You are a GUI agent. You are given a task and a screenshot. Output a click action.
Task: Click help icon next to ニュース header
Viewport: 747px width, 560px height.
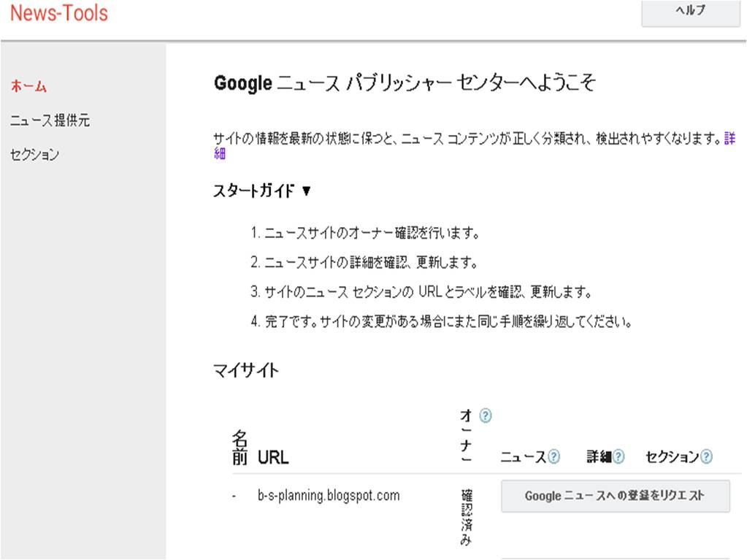point(553,456)
